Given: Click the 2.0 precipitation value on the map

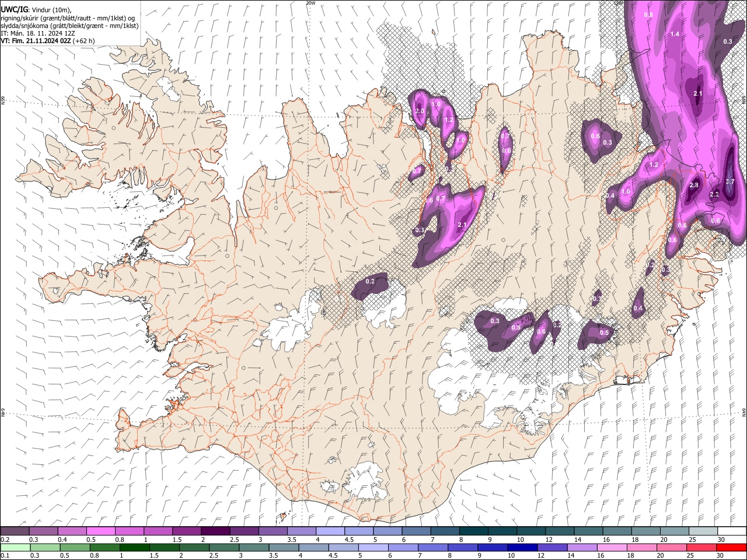Looking at the screenshot, I should pos(419,111).
